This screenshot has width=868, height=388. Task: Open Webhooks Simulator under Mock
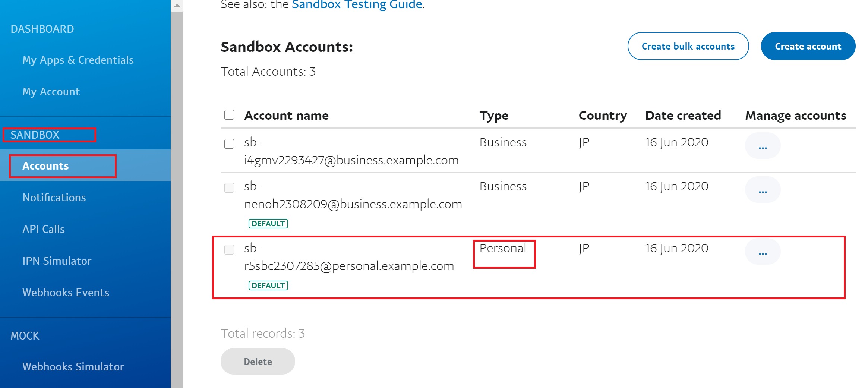click(x=73, y=367)
